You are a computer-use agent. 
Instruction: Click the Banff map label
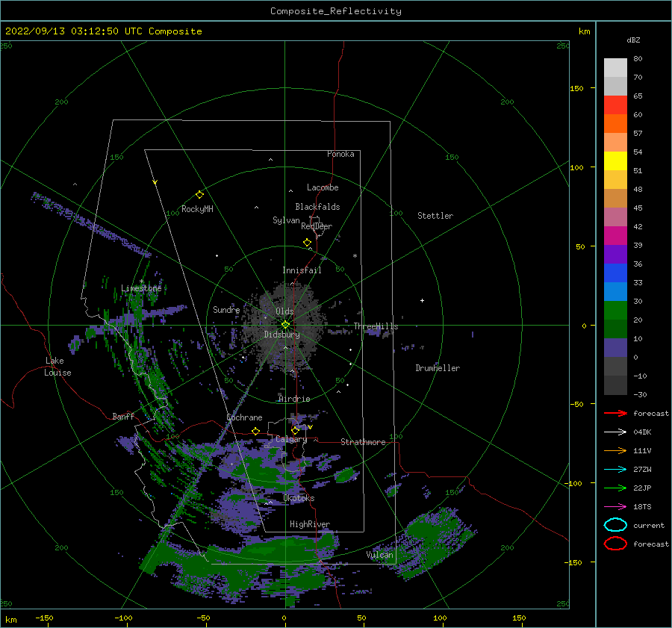coord(123,416)
